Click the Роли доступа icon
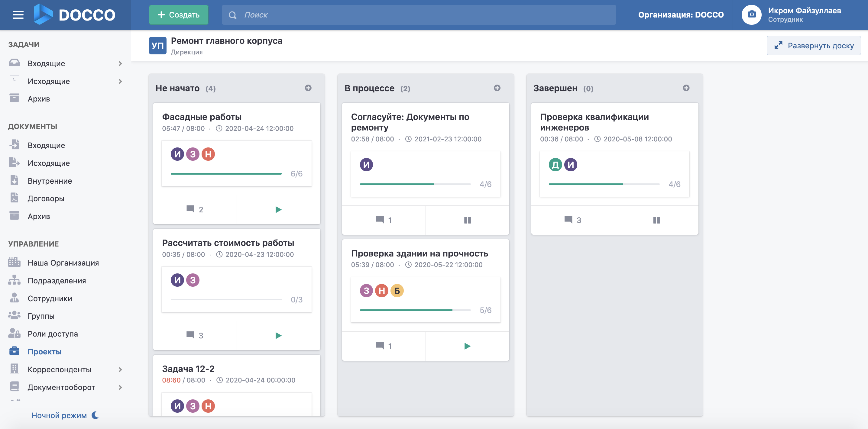868x429 pixels. [x=14, y=333]
